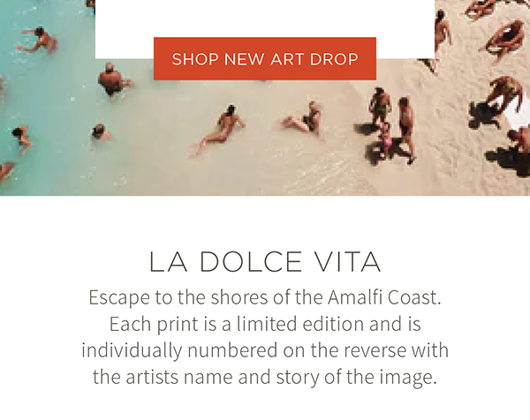Click the woman lying on wet sand
The image size is (530, 420).
click(x=220, y=130)
